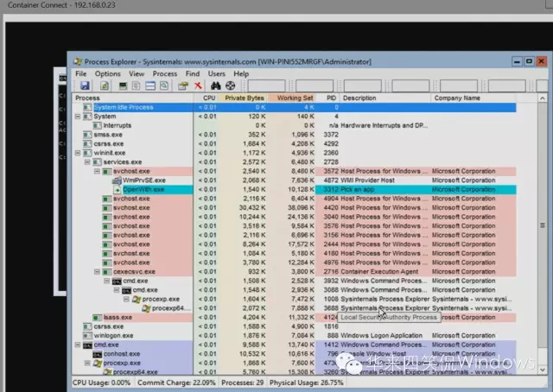The image size is (553, 392).
Task: Open the Users menu
Action: pos(217,73)
